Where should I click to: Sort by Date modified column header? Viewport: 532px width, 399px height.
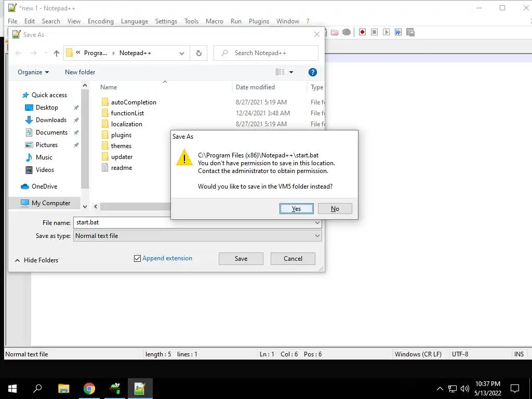coord(255,87)
